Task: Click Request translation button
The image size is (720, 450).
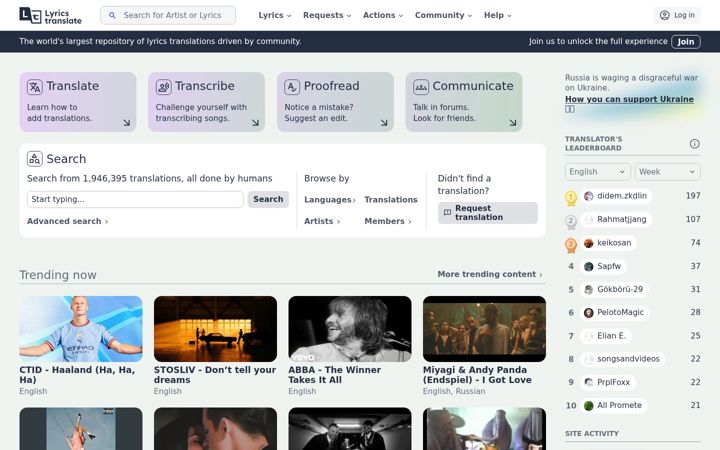Action: [x=488, y=213]
